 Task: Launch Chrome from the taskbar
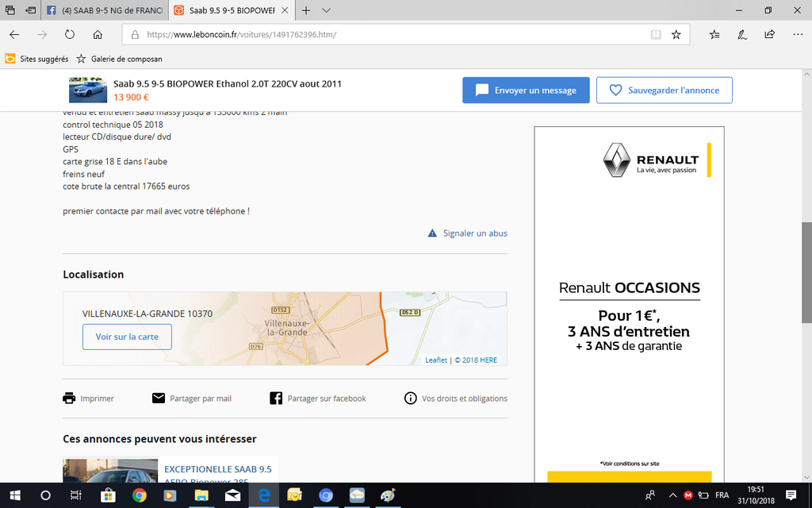(139, 495)
